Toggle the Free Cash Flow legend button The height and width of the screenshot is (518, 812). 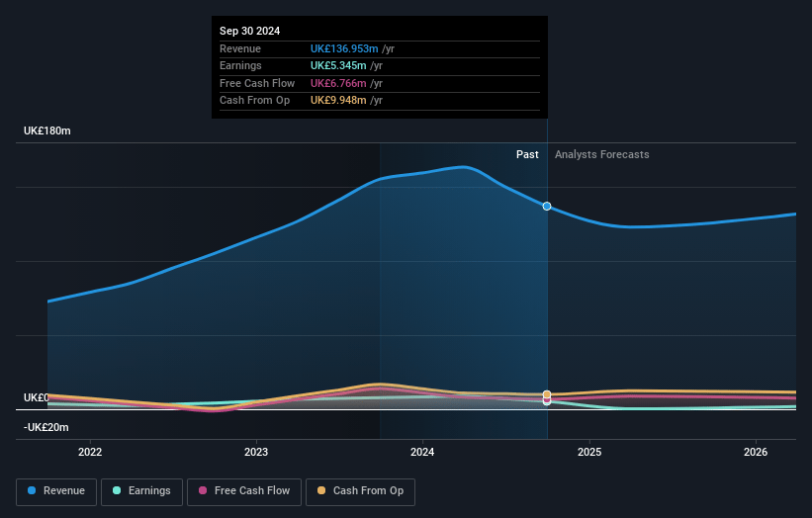(244, 491)
